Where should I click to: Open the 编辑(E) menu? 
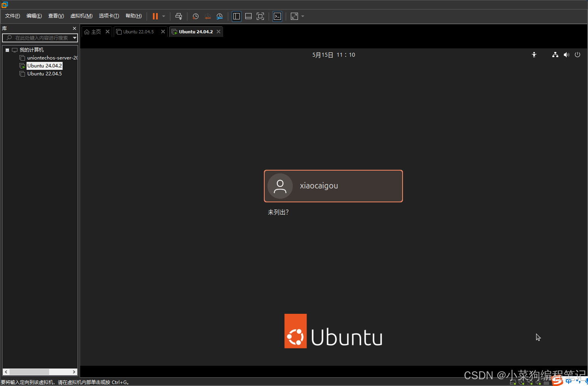point(34,16)
